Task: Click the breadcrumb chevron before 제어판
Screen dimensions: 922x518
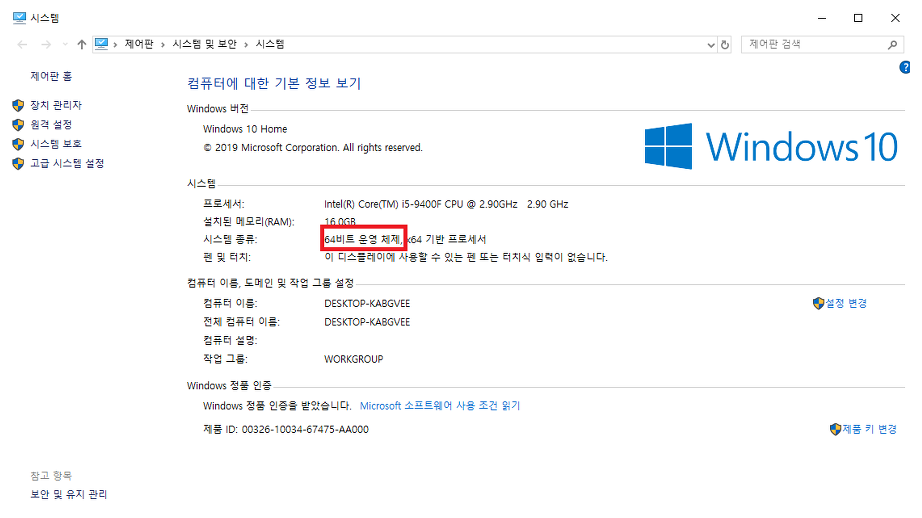Action: click(115, 45)
